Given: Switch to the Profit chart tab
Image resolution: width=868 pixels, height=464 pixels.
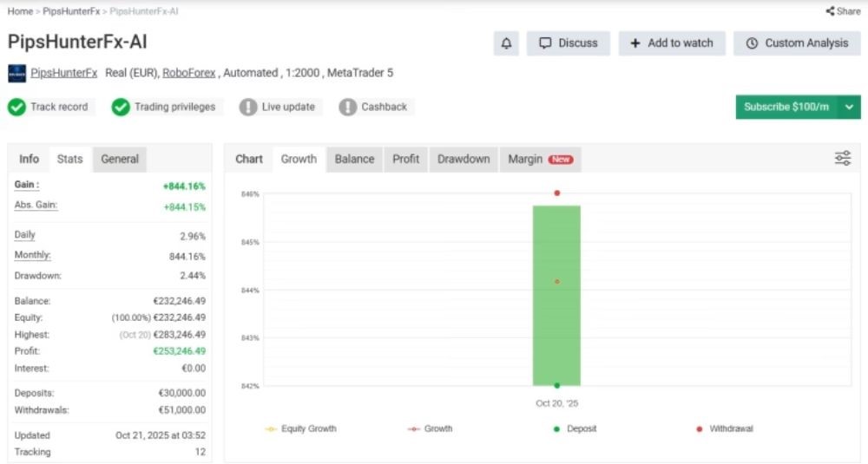Looking at the screenshot, I should tap(405, 160).
